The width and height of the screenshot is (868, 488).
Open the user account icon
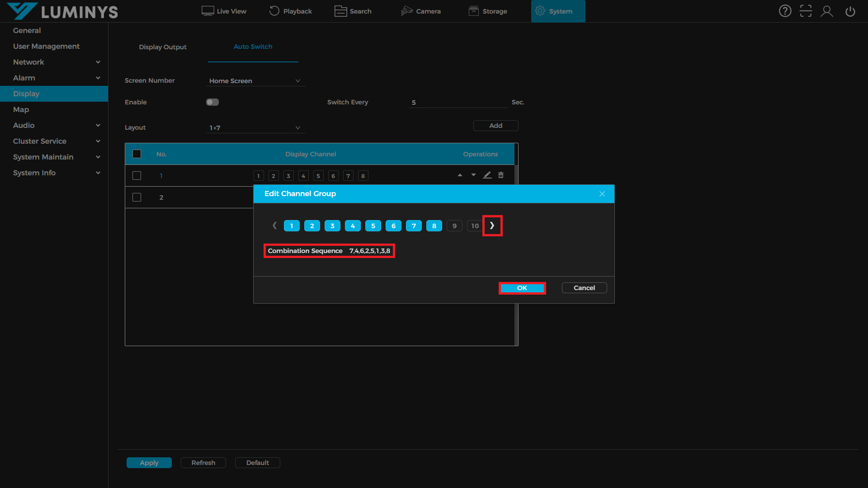coord(827,11)
